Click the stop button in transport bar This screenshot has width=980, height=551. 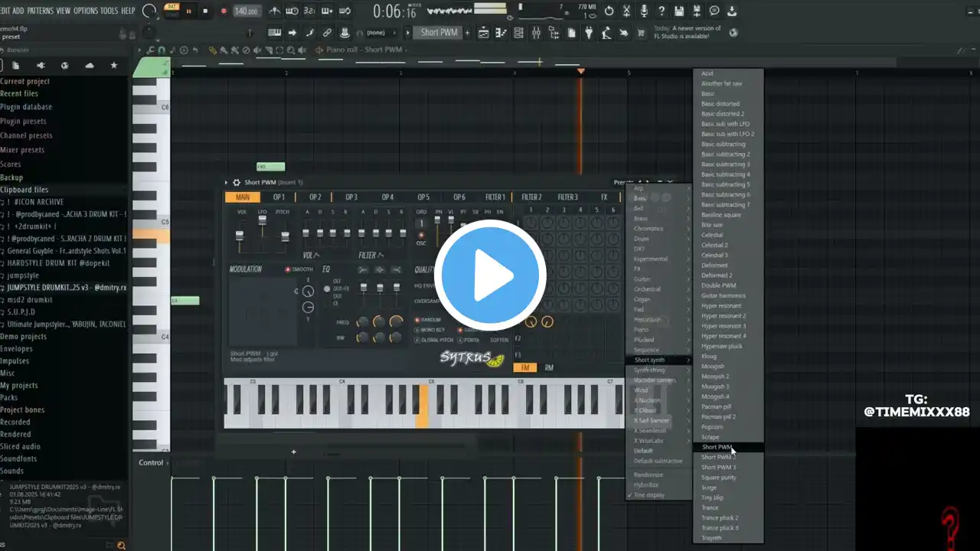(x=207, y=11)
